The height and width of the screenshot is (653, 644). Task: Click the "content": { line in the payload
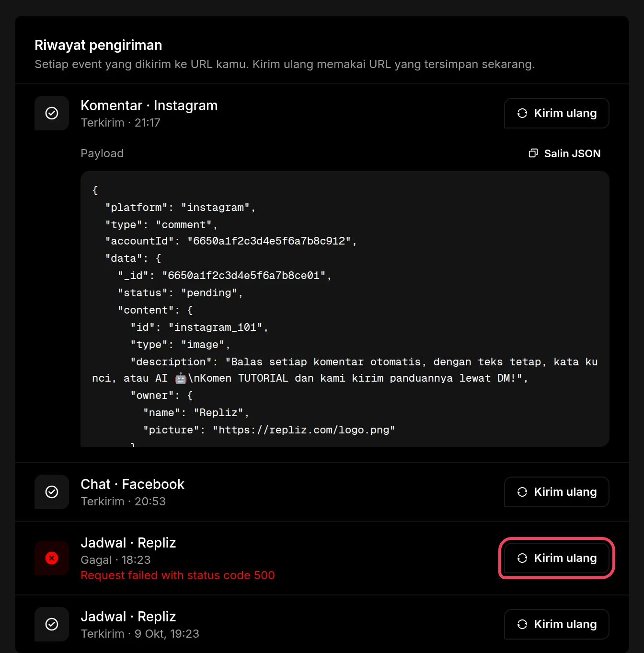click(x=155, y=310)
